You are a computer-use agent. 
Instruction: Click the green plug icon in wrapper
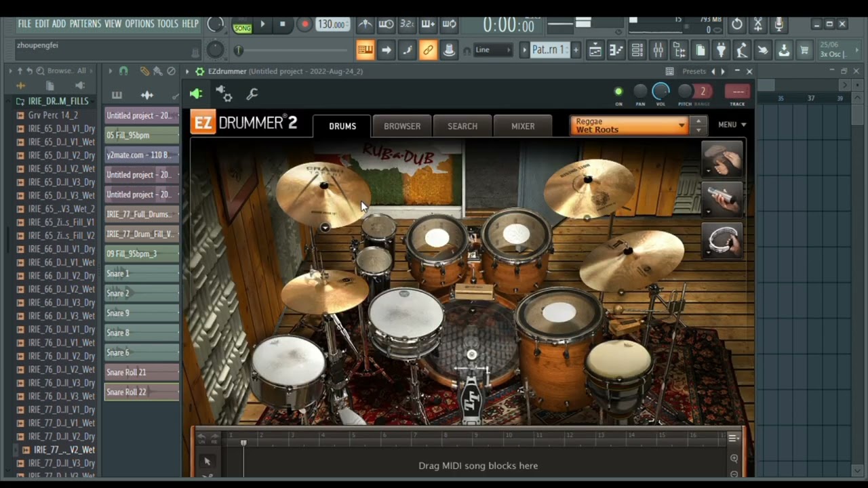(x=196, y=94)
